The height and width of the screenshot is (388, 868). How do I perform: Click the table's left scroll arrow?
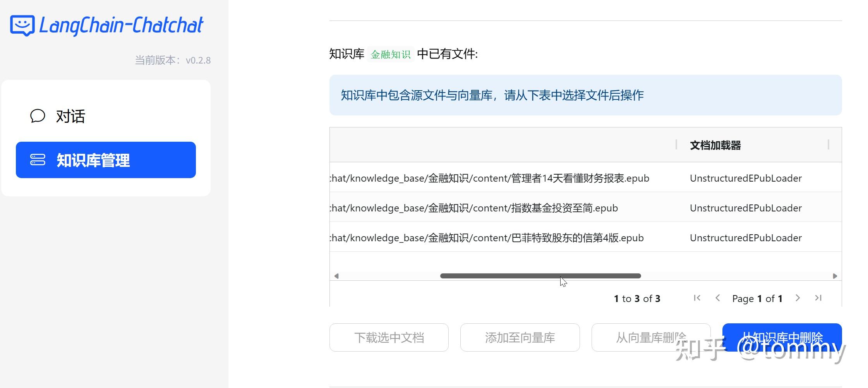336,276
